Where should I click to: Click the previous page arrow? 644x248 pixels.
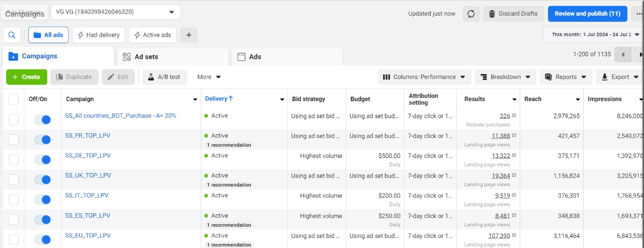(x=623, y=54)
